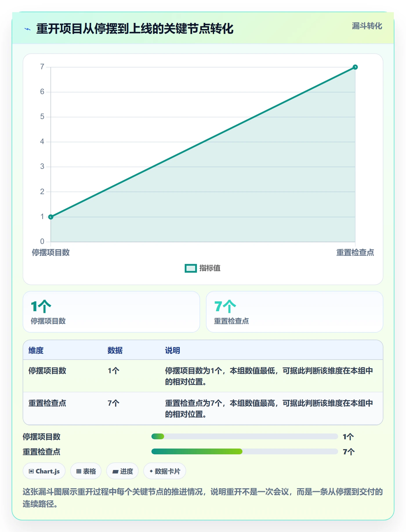This screenshot has width=406, height=532.
Task: Click the 停摆项目数 progress bar
Action: click(x=244, y=436)
